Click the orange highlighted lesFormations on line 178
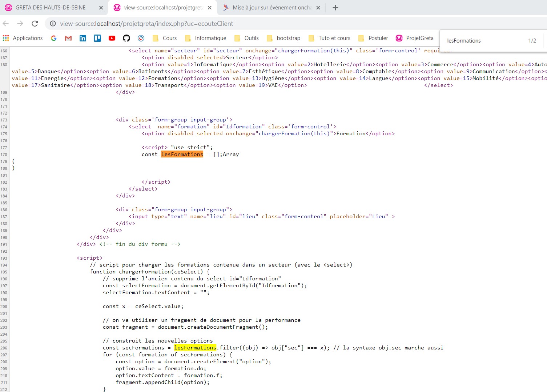This screenshot has height=392, width=547. click(x=182, y=154)
